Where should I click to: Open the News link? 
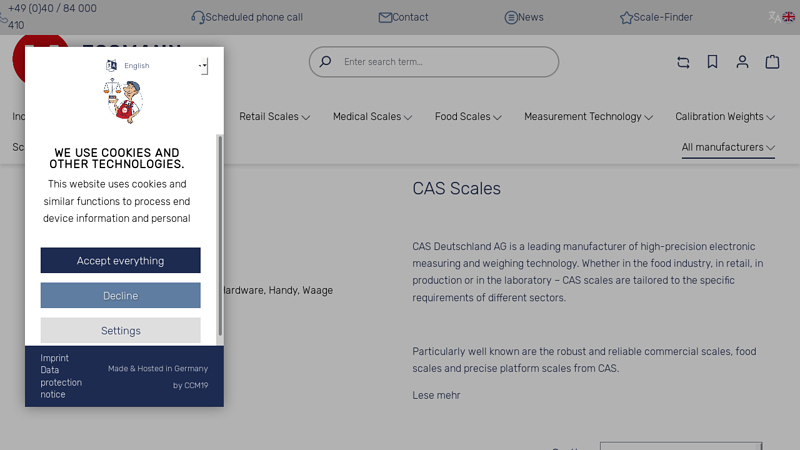click(531, 17)
